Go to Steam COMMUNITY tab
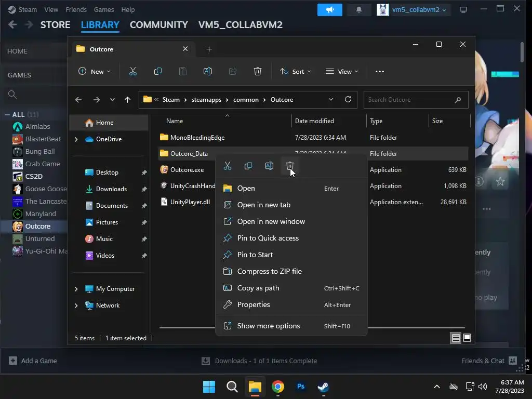Screen dimensions: 532x399 (x=159, y=25)
